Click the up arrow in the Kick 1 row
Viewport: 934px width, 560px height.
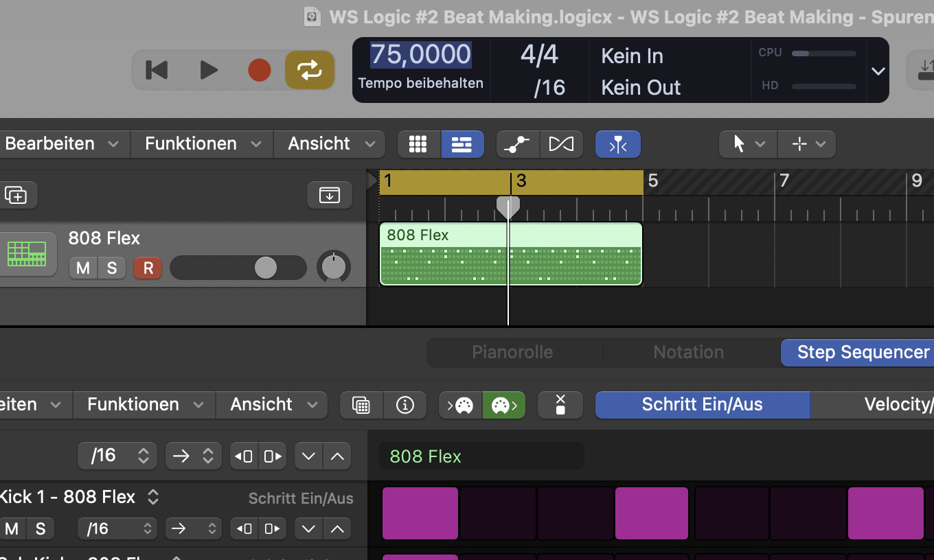[337, 528]
